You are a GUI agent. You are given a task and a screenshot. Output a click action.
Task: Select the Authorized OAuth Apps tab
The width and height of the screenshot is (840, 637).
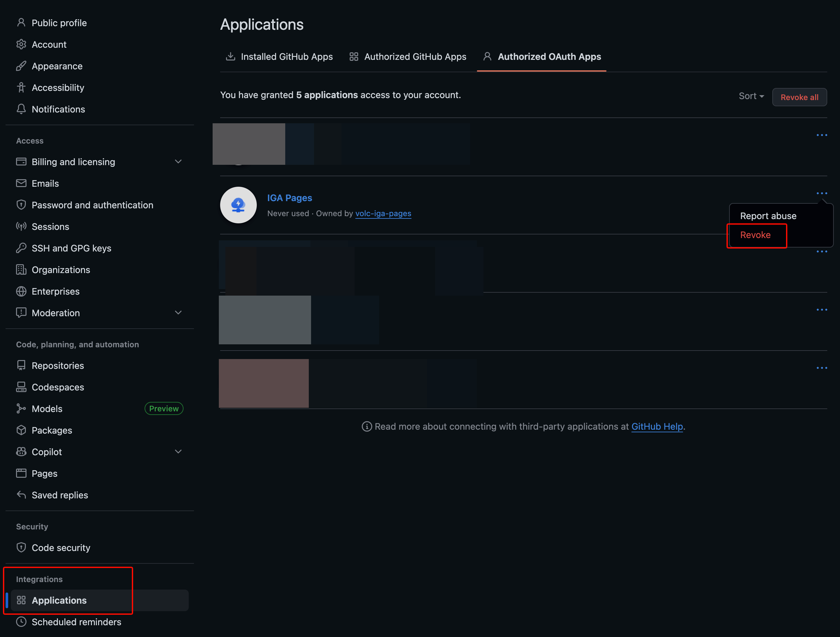coord(542,57)
